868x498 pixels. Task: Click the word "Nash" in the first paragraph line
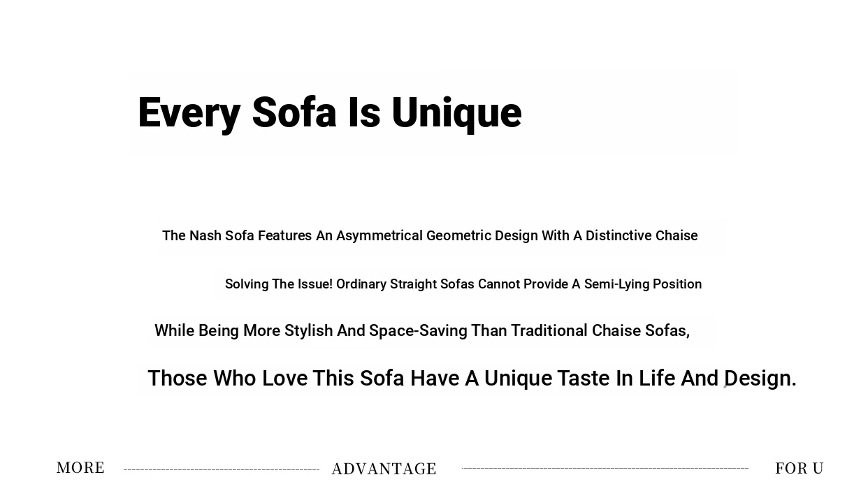[x=205, y=236]
